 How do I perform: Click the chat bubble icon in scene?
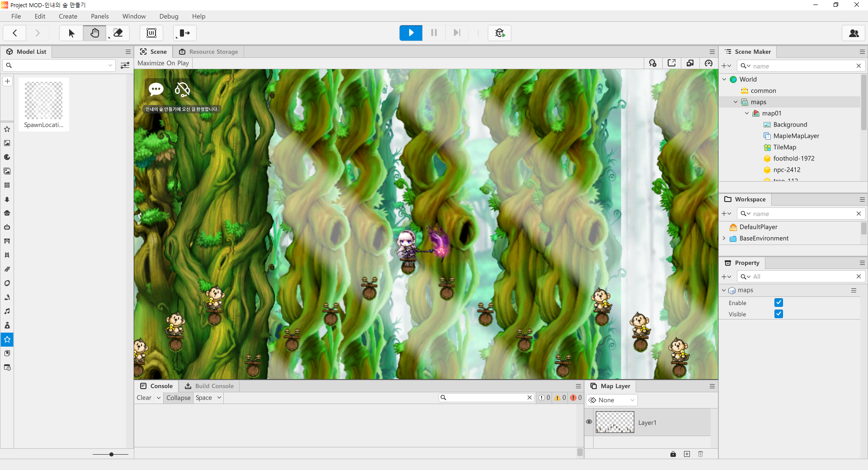point(156,89)
